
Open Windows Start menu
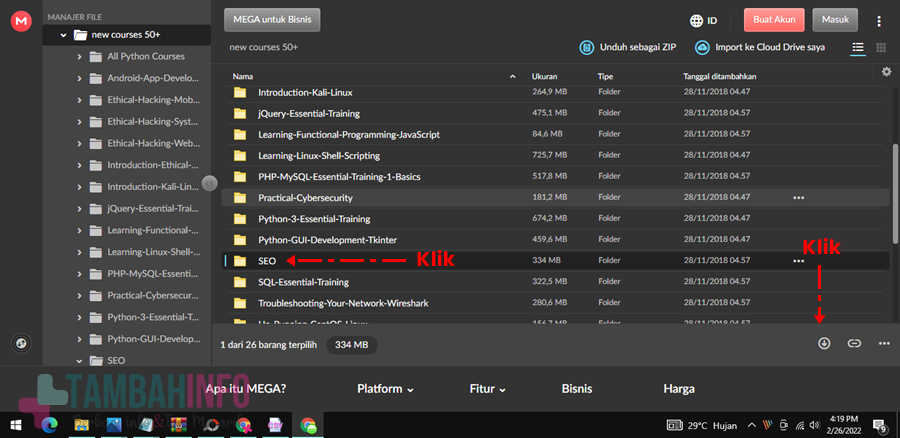point(15,425)
